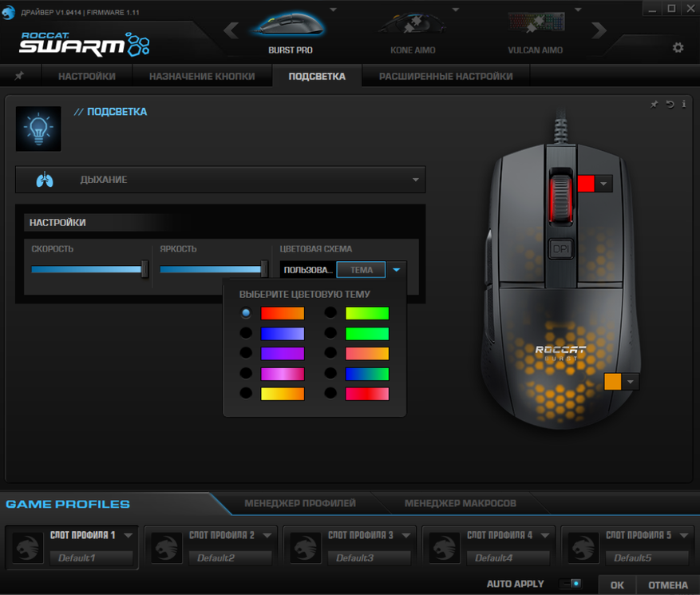Click the orange logo zone color swatch
Image resolution: width=700 pixels, height=595 pixels.
[x=612, y=382]
